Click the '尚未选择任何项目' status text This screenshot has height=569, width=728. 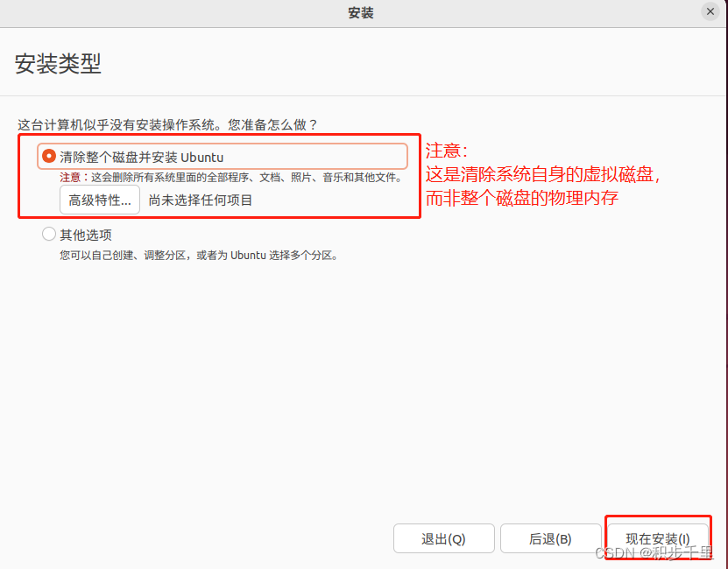200,200
